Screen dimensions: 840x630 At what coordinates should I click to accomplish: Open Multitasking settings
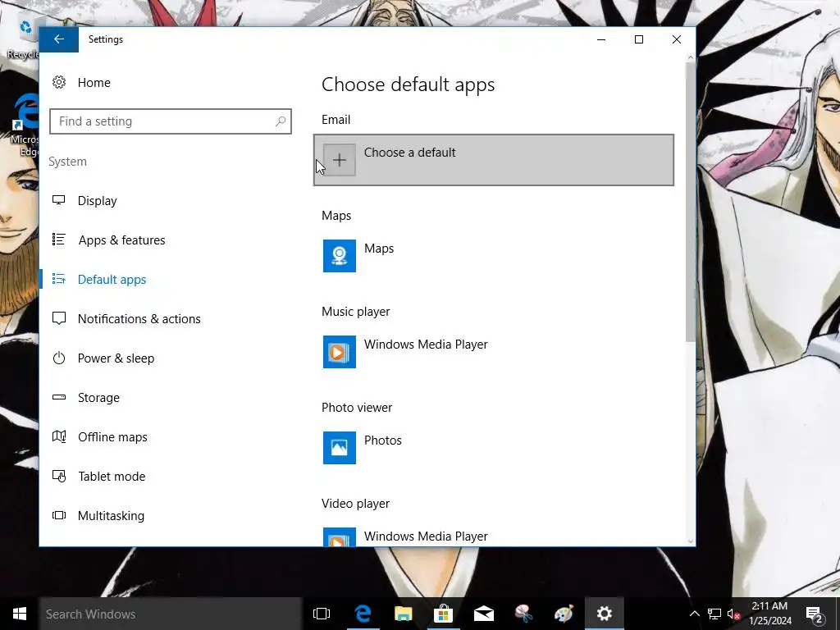111,516
